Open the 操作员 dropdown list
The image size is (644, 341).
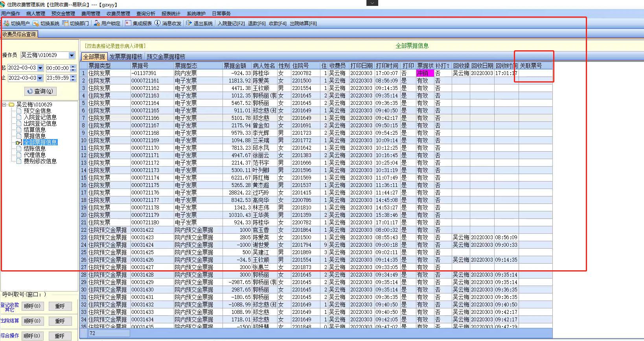click(x=72, y=55)
